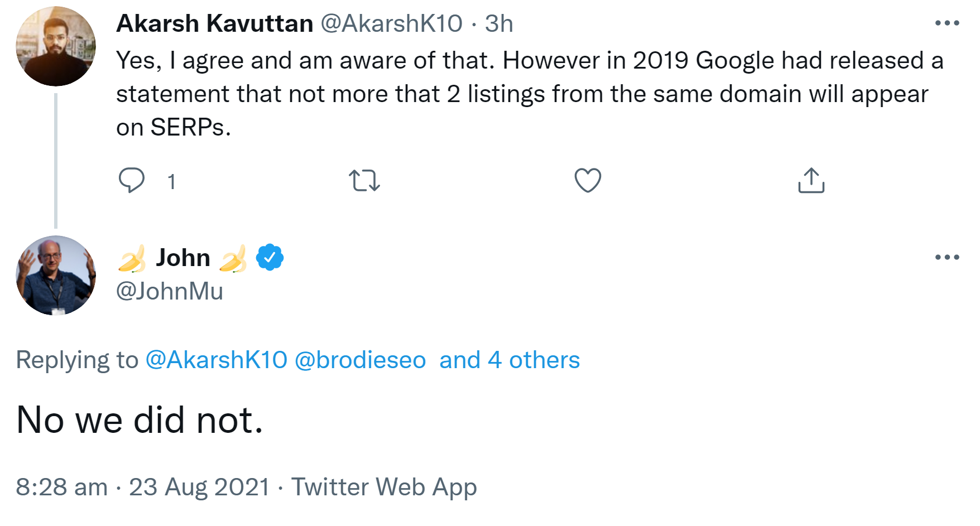Click John's @JohnMu handle
980x526 pixels.
169,290
